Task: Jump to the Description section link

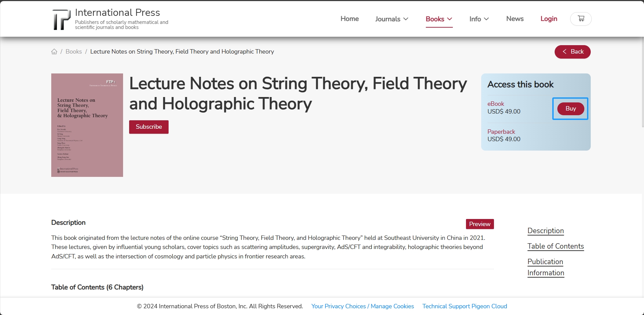Action: pyautogui.click(x=546, y=231)
